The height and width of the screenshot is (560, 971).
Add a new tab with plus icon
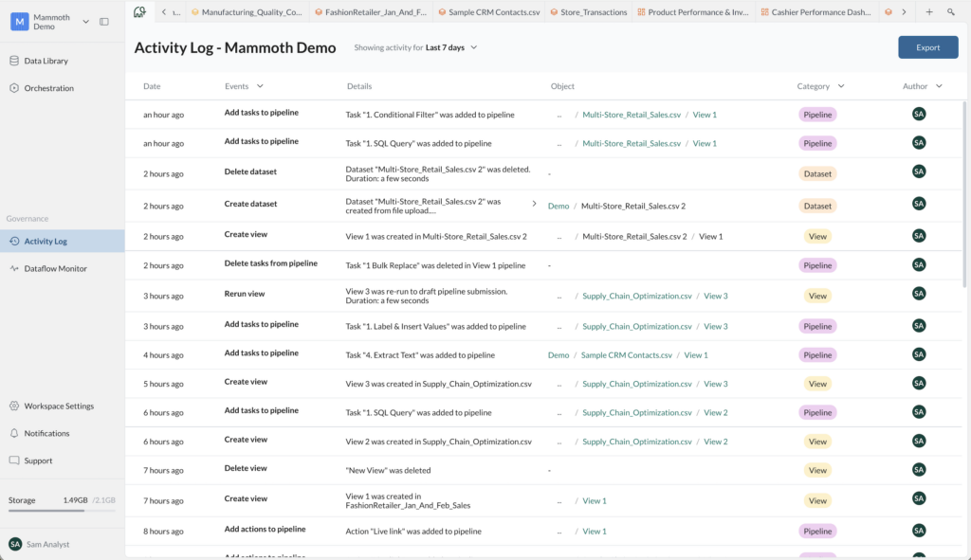[x=928, y=12]
